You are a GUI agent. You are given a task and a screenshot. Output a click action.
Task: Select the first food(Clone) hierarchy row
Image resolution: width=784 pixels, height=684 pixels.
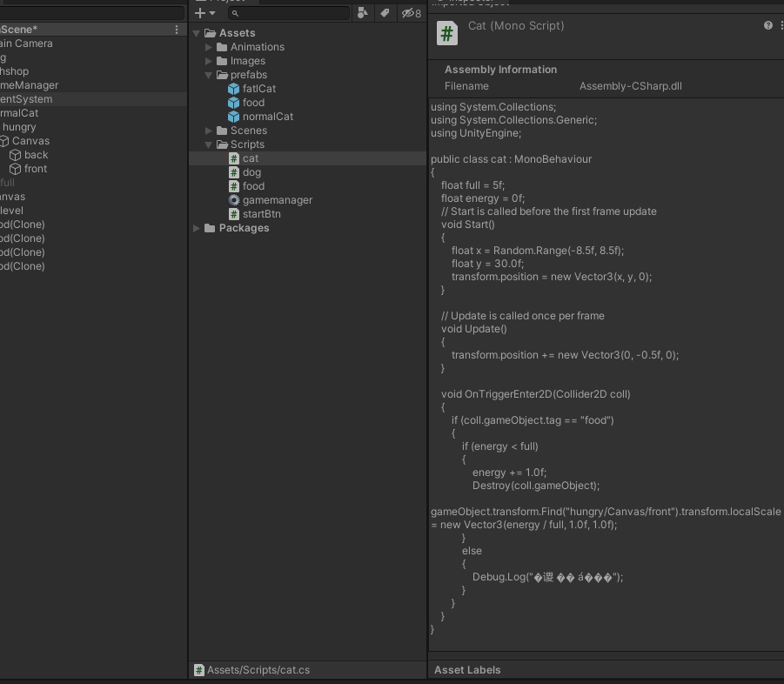93,225
